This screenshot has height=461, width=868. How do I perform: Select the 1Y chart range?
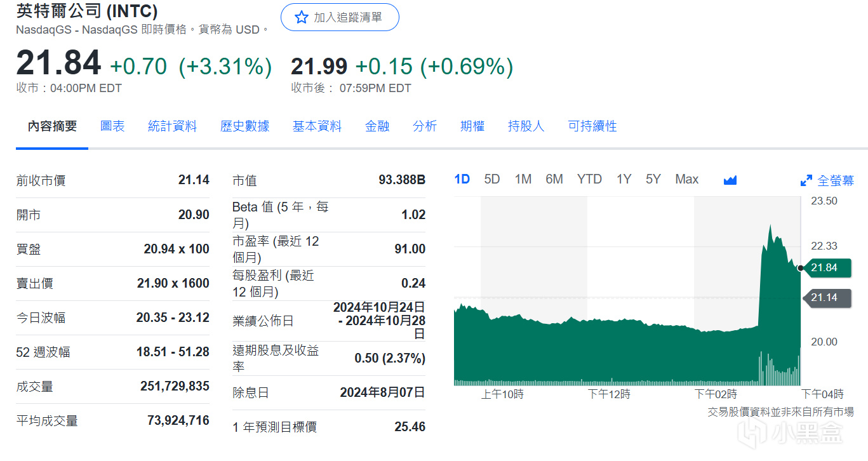624,179
